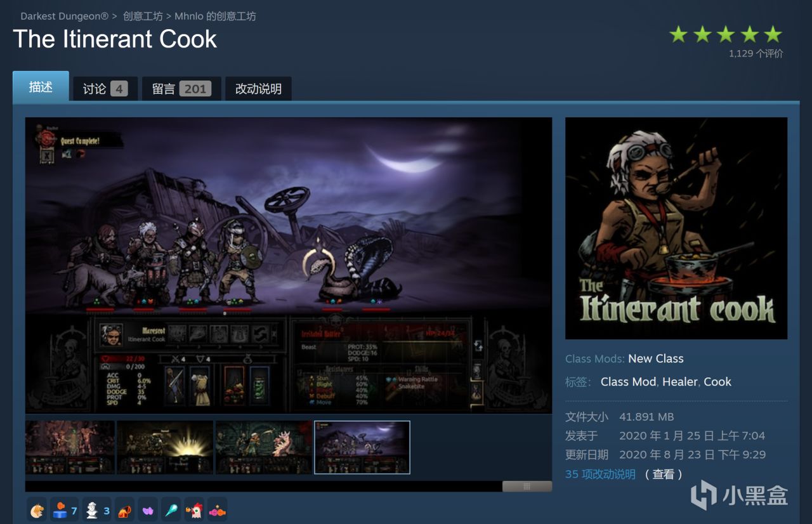Select the Cook tag

[717, 381]
